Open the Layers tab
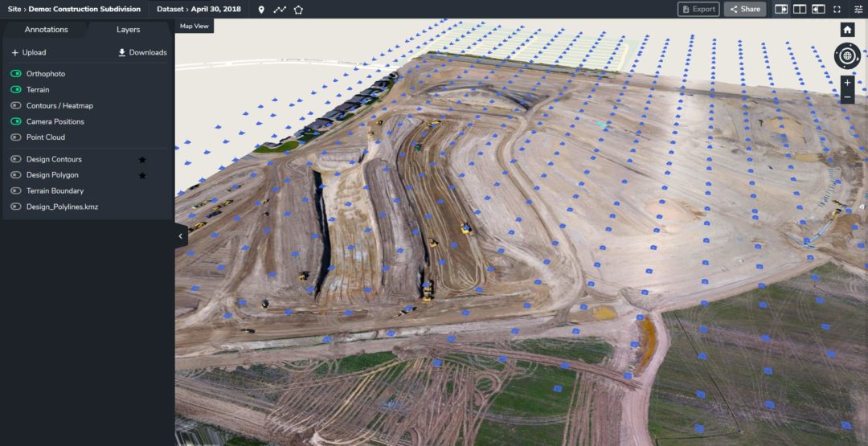The width and height of the screenshot is (868, 446). pos(128,30)
